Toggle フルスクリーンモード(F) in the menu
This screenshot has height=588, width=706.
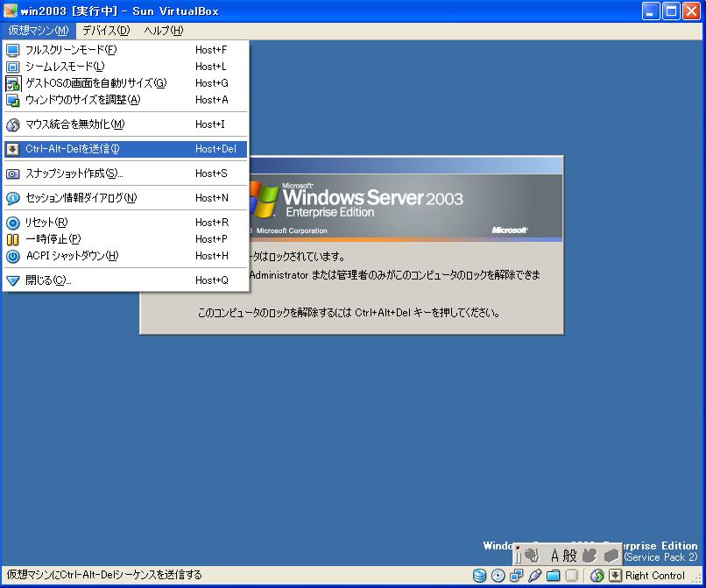pos(125,50)
